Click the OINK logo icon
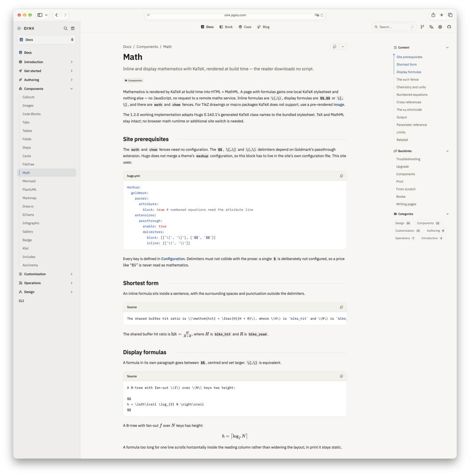 (x=20, y=28)
